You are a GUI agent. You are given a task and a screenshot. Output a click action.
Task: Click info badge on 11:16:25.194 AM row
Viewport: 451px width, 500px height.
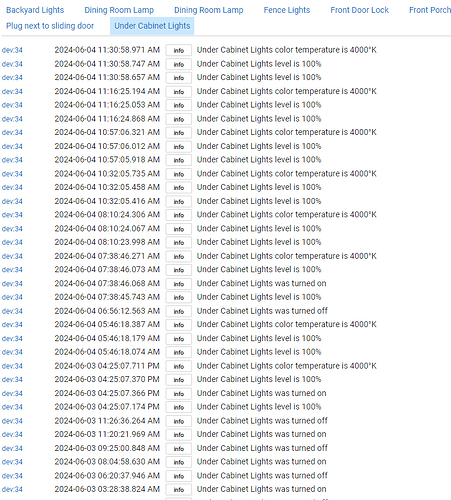179,92
